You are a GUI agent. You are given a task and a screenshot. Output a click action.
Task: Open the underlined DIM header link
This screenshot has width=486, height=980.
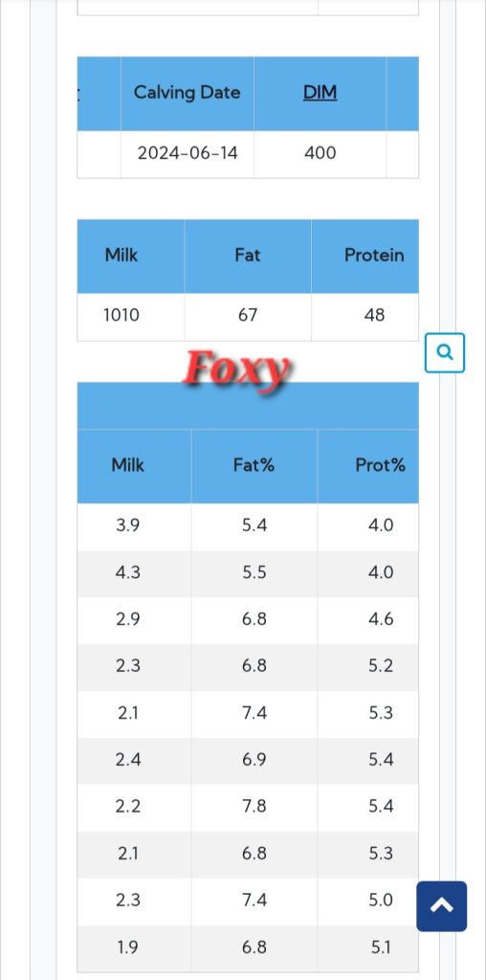[320, 93]
